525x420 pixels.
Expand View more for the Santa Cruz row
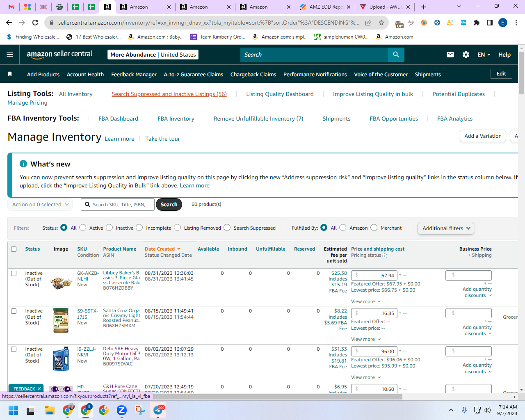[x=366, y=339]
